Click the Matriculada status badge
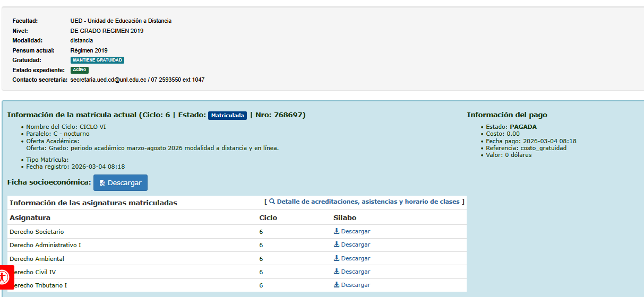Screen dimensions: 644x297 227,116
